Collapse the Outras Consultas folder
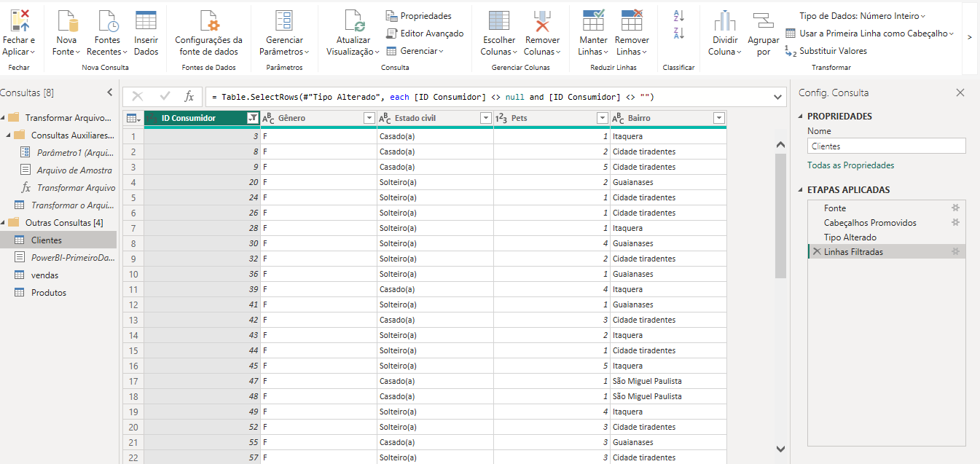980x464 pixels. [4, 222]
